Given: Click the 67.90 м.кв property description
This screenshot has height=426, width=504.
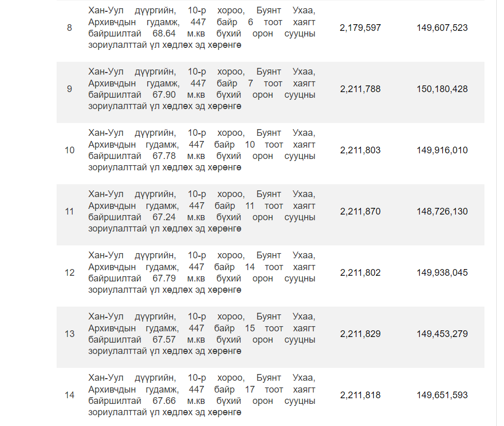Looking at the screenshot, I should click(201, 89).
